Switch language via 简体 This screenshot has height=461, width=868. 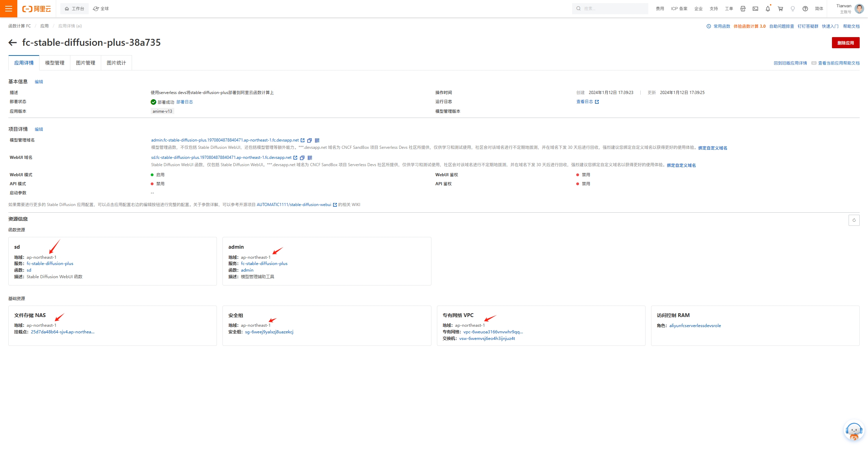819,9
